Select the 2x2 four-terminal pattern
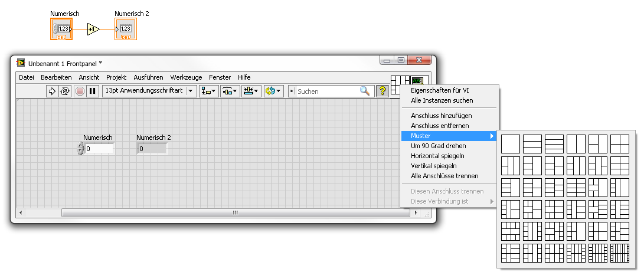Image resolution: width=644 pixels, height=275 pixels. tap(620, 144)
